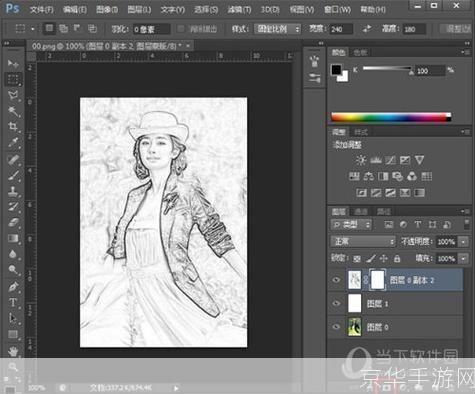Select the Magic Wand tool

13,111
